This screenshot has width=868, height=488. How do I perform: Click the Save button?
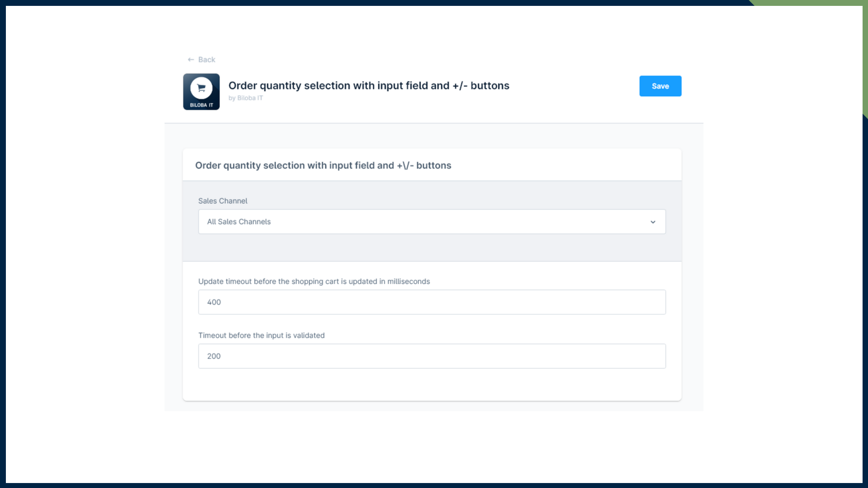coord(660,86)
